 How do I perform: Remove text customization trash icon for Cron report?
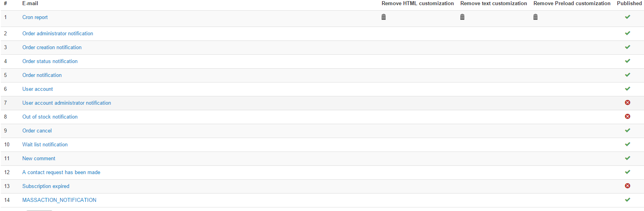462,17
